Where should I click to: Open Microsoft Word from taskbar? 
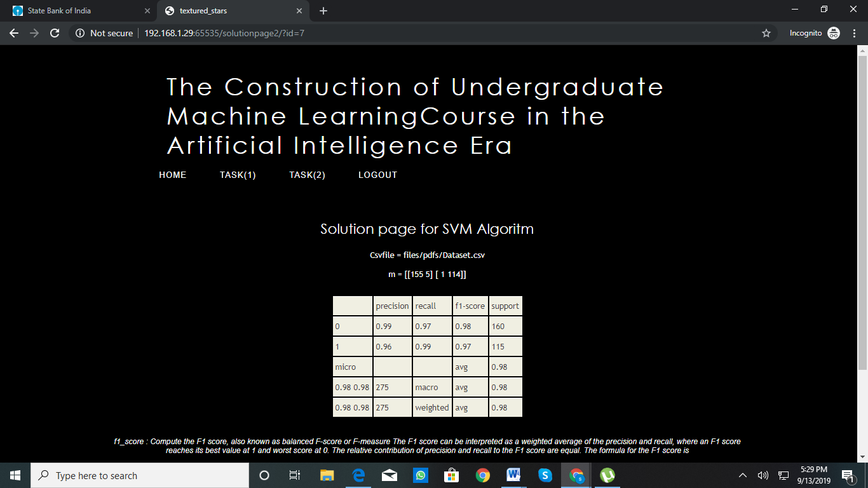click(514, 475)
